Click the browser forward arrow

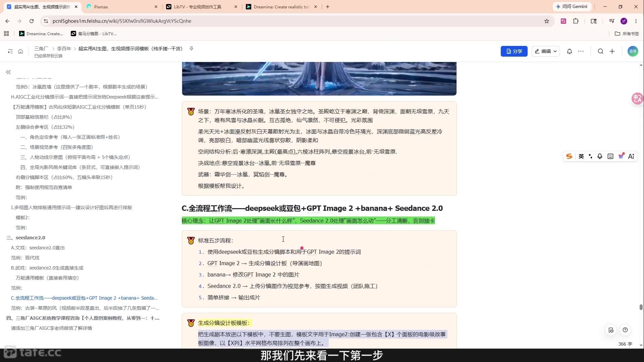click(x=19, y=21)
